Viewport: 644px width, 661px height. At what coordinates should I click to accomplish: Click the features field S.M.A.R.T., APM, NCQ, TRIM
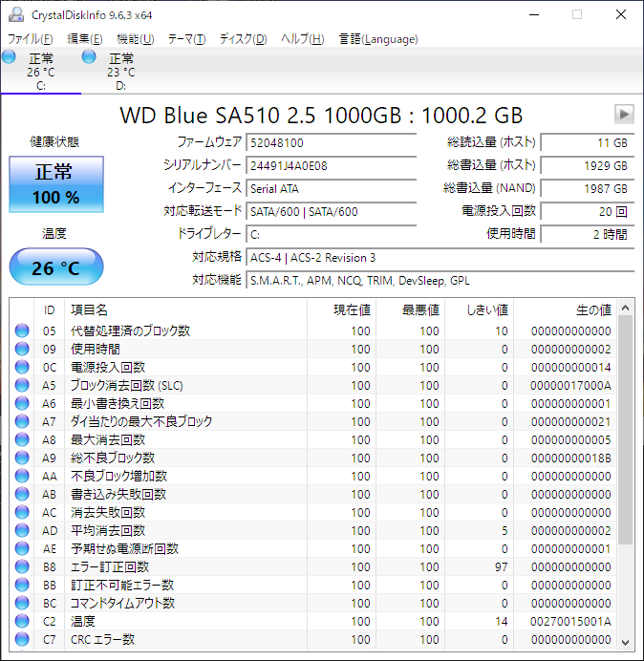(x=440, y=280)
